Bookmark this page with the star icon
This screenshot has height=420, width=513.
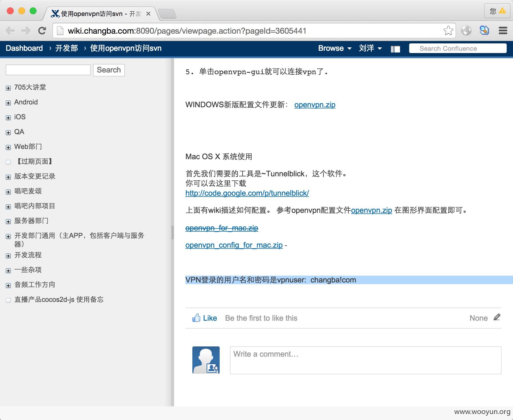(448, 31)
